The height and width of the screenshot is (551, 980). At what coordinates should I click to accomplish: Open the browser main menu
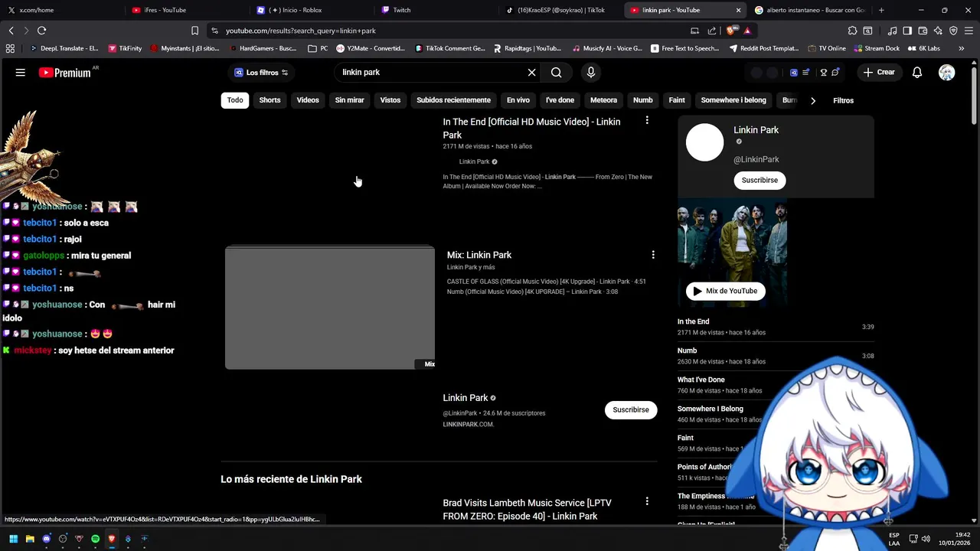pos(969,31)
